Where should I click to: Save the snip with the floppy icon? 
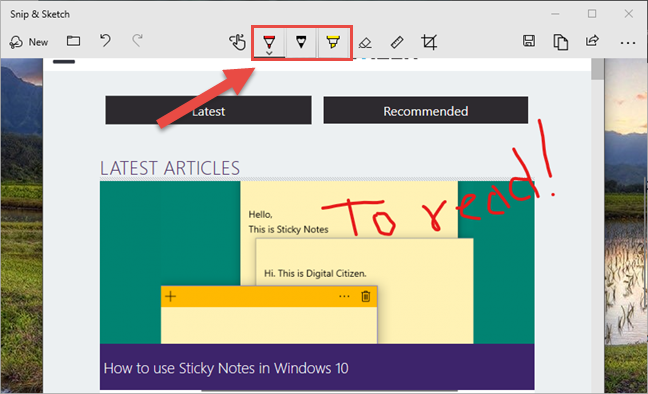pos(529,41)
